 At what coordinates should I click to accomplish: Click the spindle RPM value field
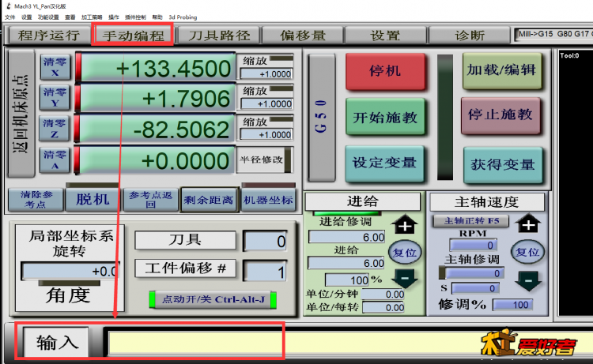coord(473,245)
